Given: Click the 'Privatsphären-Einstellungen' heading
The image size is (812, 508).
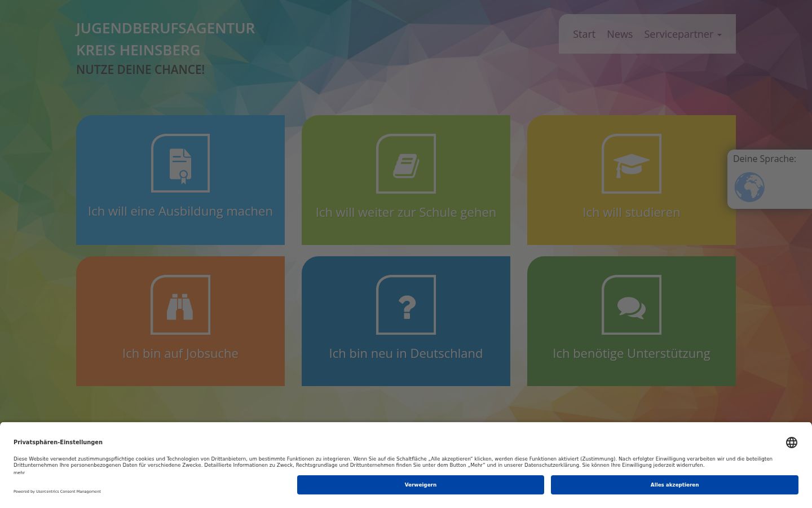Looking at the screenshot, I should [58, 442].
